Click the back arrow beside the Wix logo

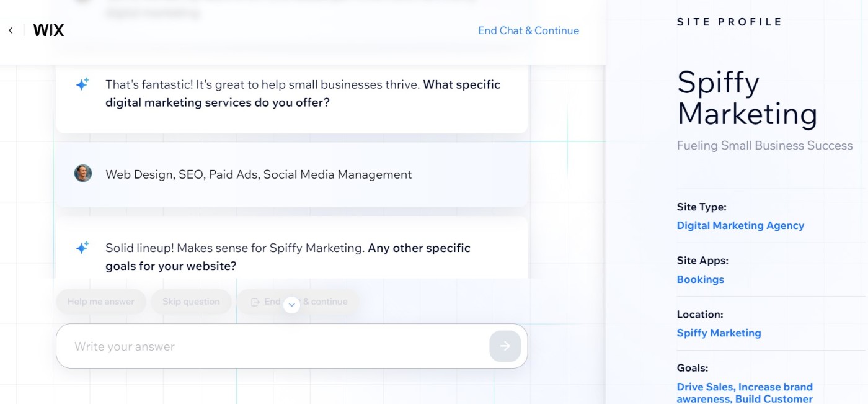click(11, 30)
